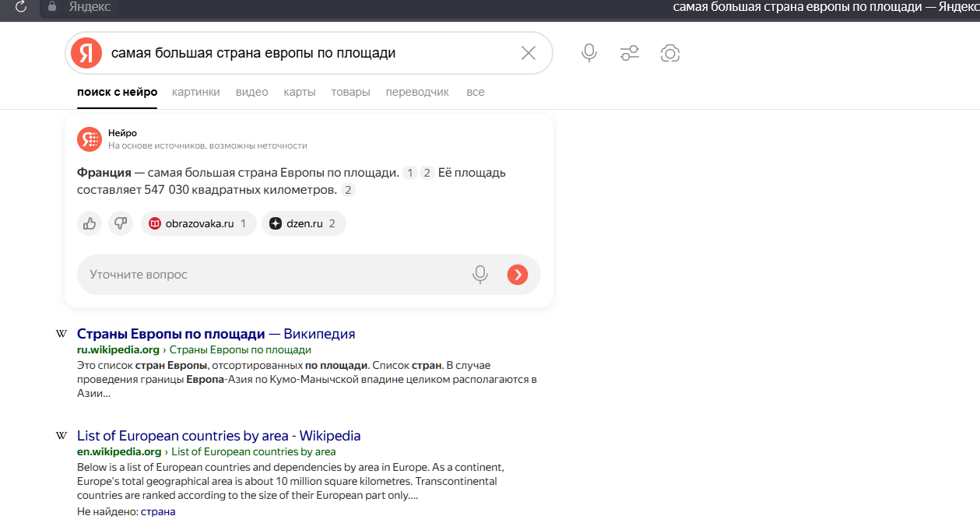The height and width of the screenshot is (530, 980).
Task: Switch to the видео tab
Action: [251, 92]
